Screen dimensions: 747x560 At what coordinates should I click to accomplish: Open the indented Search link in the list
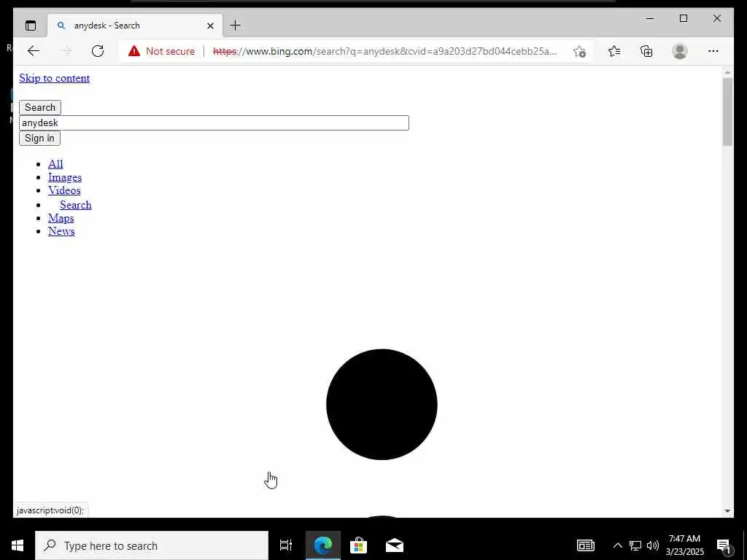[76, 205]
